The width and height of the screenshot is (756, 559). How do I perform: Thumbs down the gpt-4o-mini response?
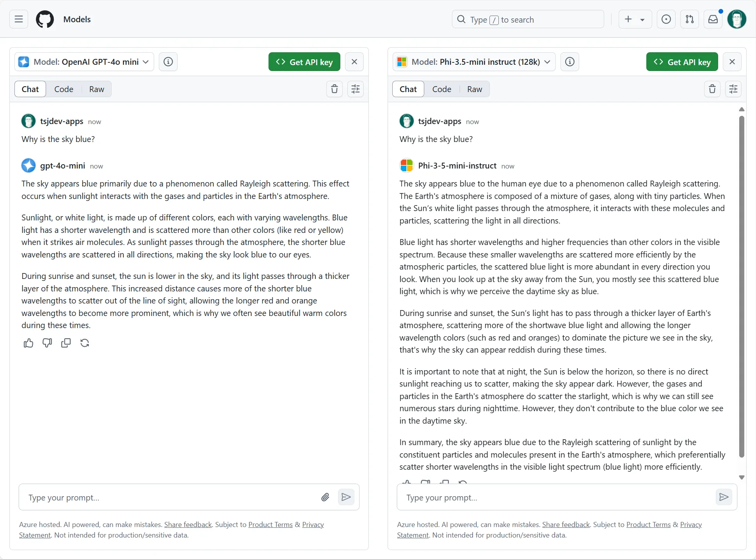point(47,343)
